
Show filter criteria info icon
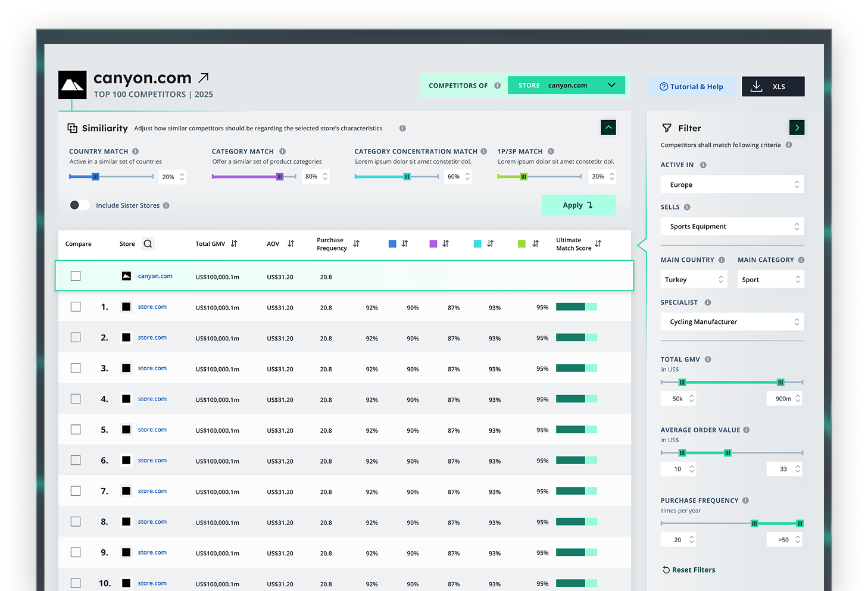tap(789, 145)
